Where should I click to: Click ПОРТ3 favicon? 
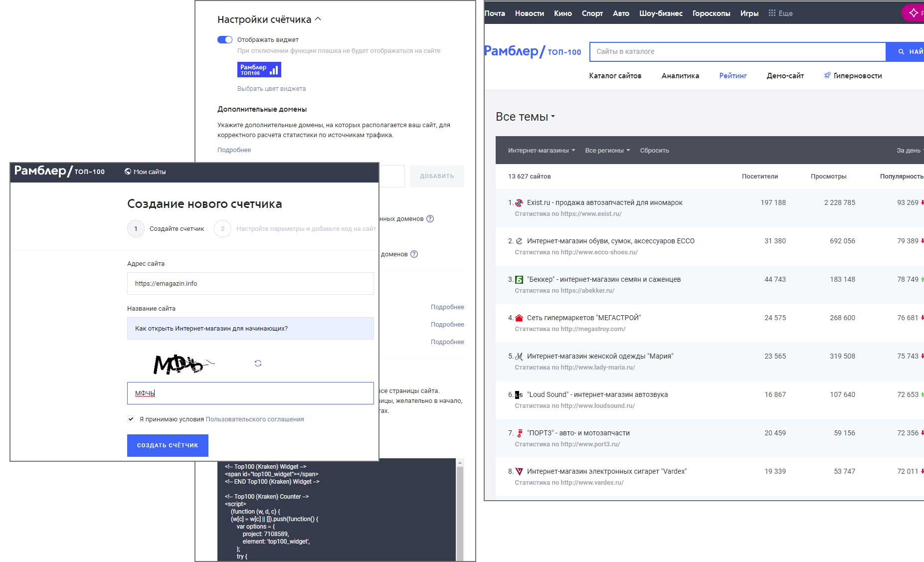pos(519,433)
